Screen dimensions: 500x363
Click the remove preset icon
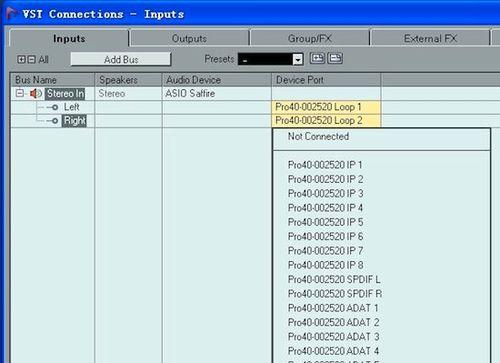pos(335,58)
